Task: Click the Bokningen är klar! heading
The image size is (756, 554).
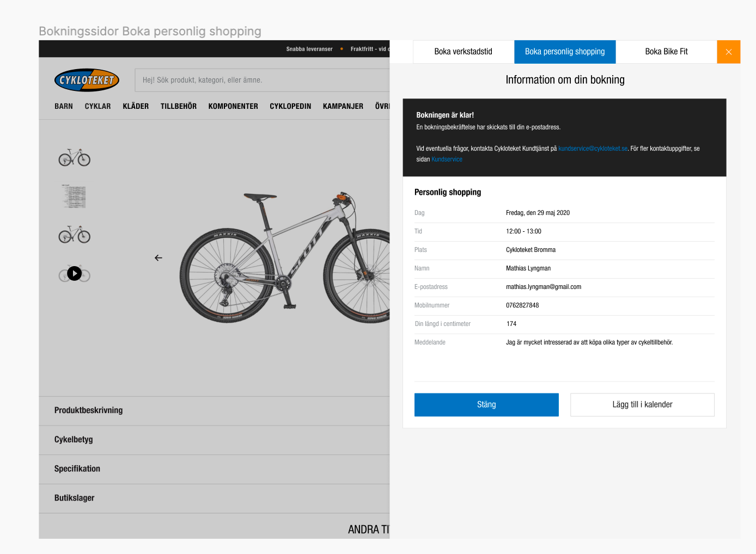Action: [x=445, y=115]
